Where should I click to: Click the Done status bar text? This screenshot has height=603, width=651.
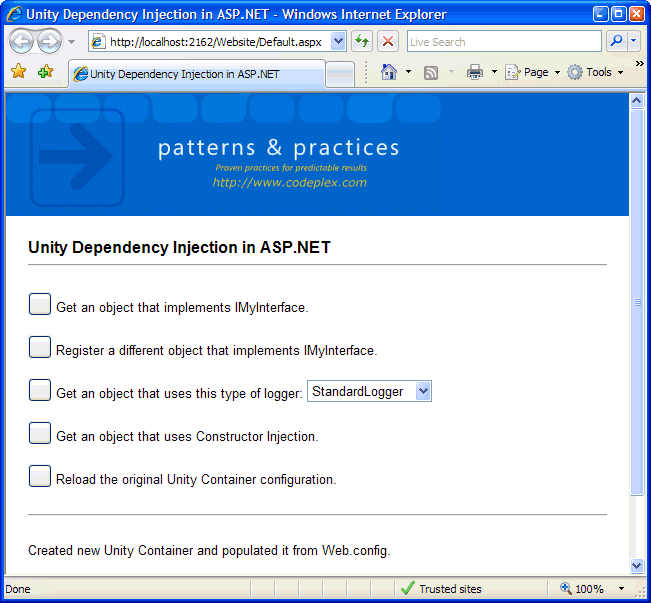pyautogui.click(x=18, y=589)
